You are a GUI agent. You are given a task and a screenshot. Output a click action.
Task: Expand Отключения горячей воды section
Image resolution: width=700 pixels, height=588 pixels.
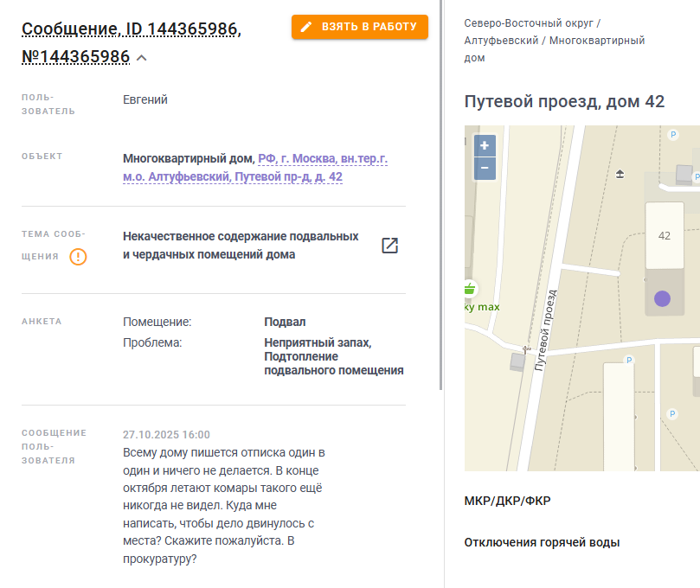542,542
